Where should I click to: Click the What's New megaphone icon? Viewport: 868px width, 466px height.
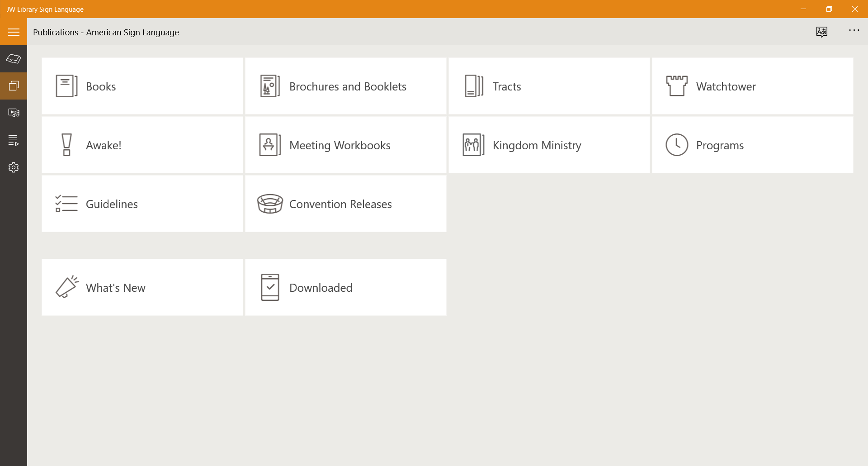(67, 287)
